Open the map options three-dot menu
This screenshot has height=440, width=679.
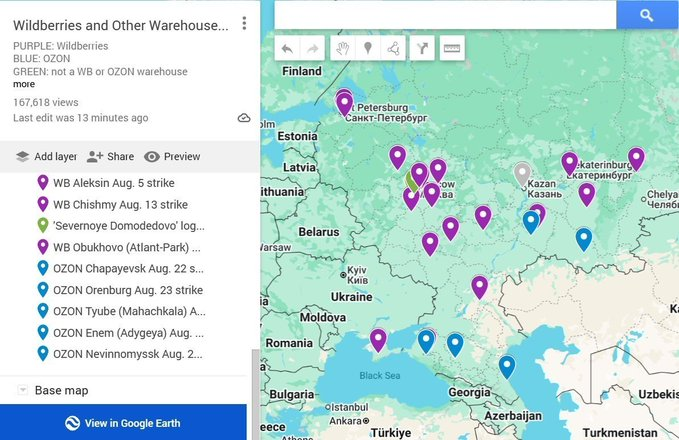click(x=244, y=23)
